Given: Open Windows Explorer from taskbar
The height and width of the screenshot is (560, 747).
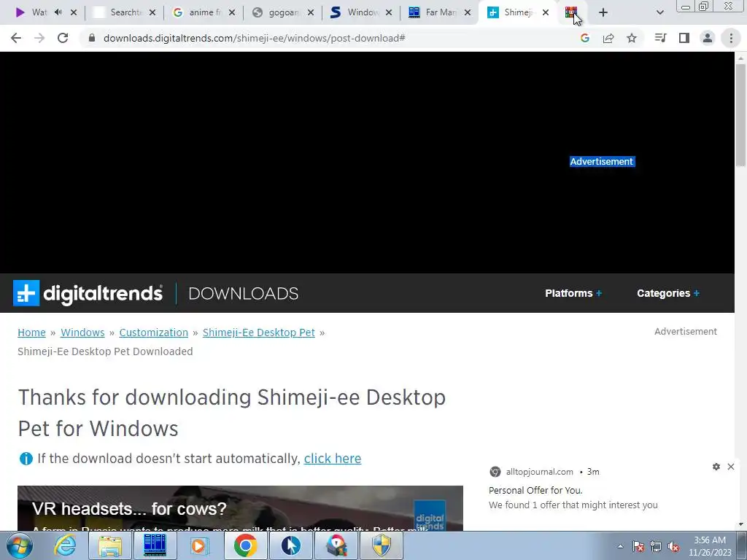Looking at the screenshot, I should pyautogui.click(x=110, y=545).
